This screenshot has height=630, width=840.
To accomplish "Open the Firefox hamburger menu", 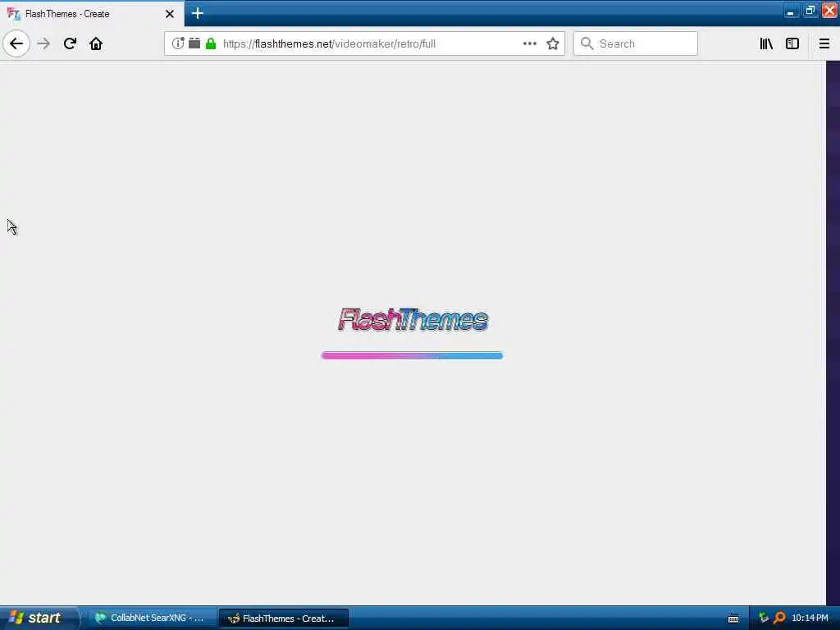I will [x=824, y=43].
